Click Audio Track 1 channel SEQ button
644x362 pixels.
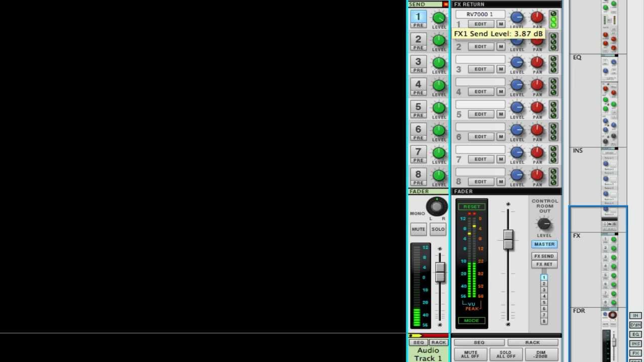tap(419, 342)
